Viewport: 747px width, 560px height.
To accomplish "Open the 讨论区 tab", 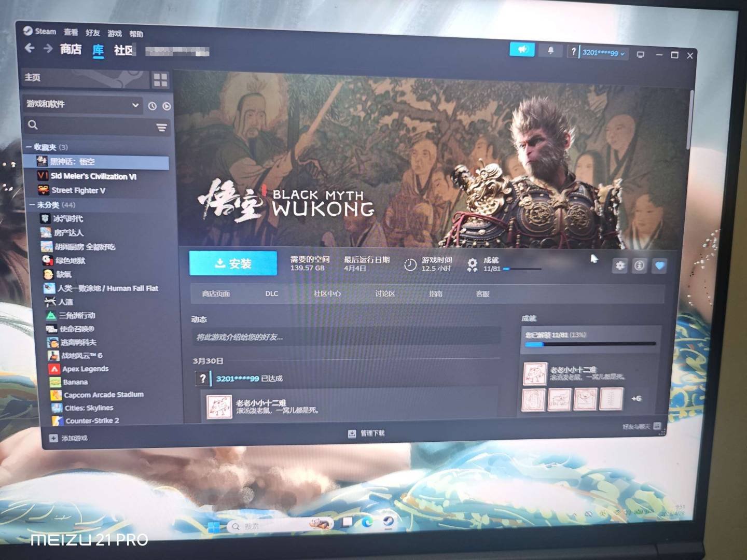I will pos(385,293).
